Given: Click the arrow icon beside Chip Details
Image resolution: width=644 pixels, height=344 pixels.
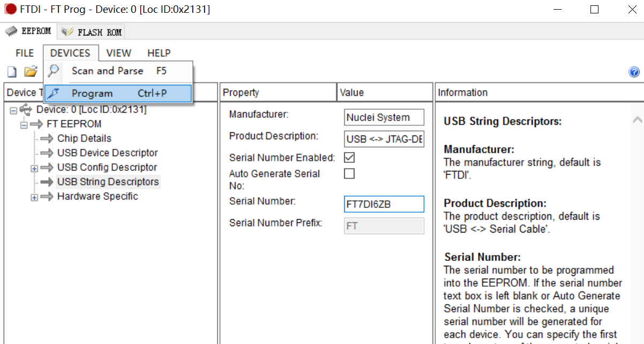Looking at the screenshot, I should [48, 139].
